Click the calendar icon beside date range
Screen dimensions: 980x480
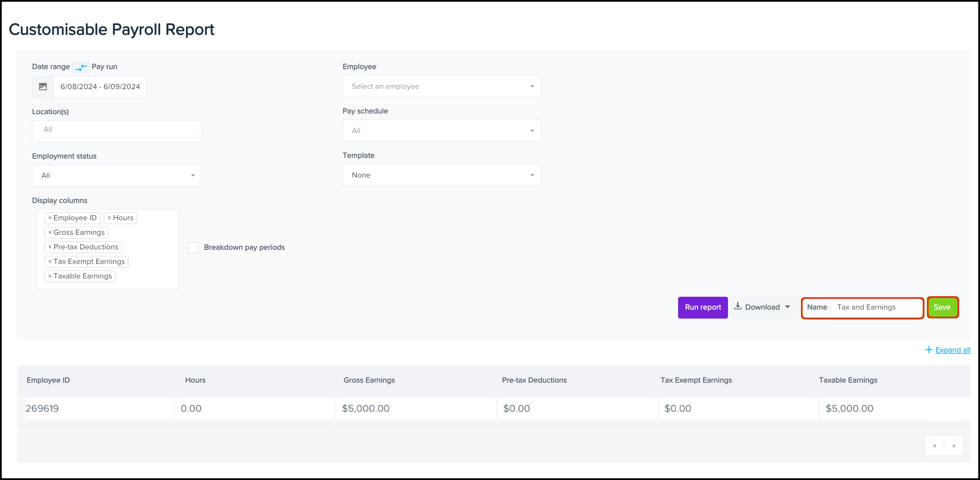pos(43,87)
